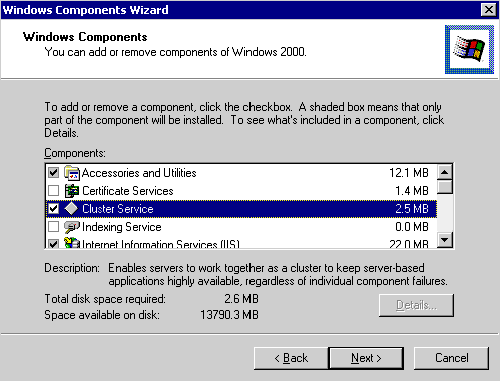Check the Certificate Services checkbox
This screenshot has height=382, width=500.
[x=54, y=191]
